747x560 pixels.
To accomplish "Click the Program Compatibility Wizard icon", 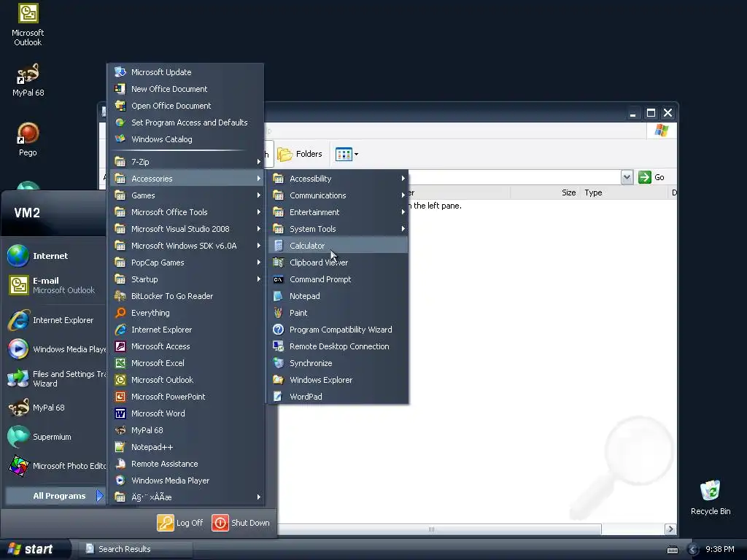I will pyautogui.click(x=278, y=330).
